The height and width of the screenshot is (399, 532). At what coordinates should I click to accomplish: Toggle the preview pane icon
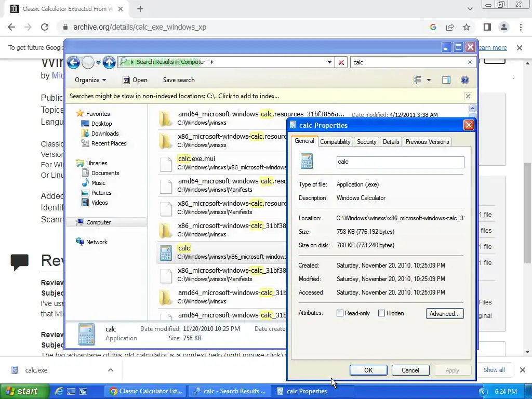pyautogui.click(x=446, y=80)
